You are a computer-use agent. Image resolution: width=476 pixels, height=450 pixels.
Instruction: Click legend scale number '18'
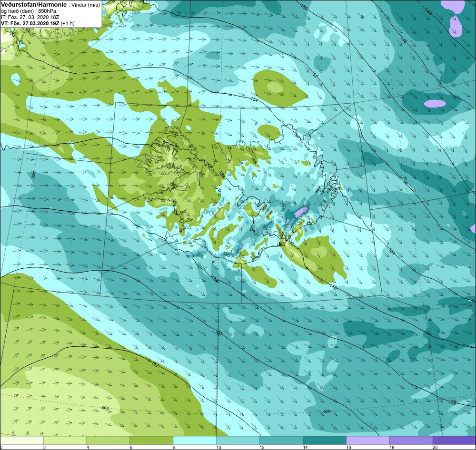392,447
